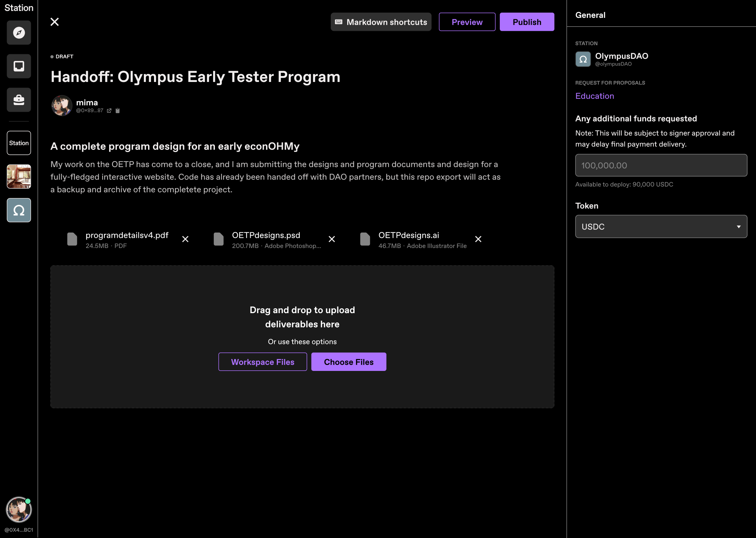Viewport: 756px width, 538px height.
Task: Remove programdetailsv4.pdf attachment
Action: (185, 239)
